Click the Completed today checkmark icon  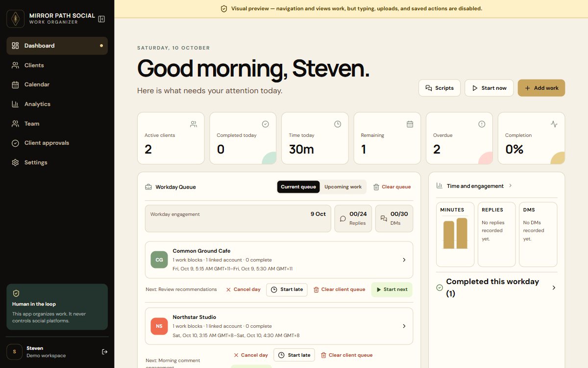click(266, 124)
